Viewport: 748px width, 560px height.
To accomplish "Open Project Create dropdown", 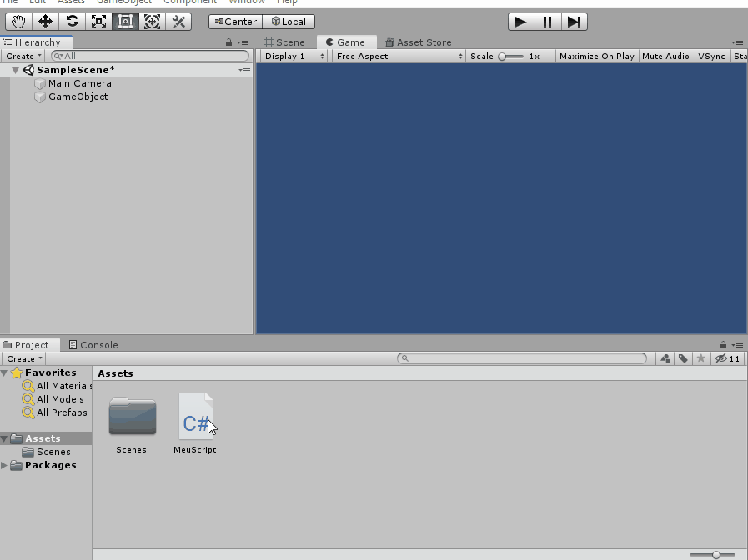I will pos(24,358).
